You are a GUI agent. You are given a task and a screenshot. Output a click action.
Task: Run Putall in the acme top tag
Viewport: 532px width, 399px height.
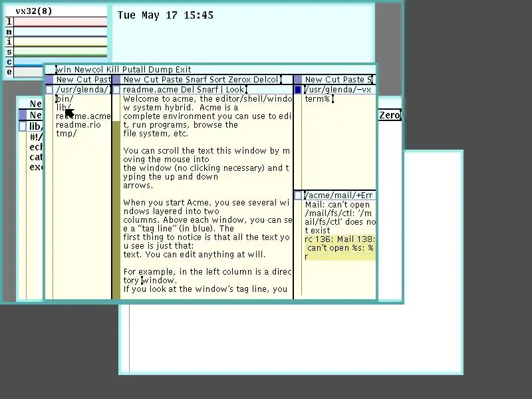point(134,70)
